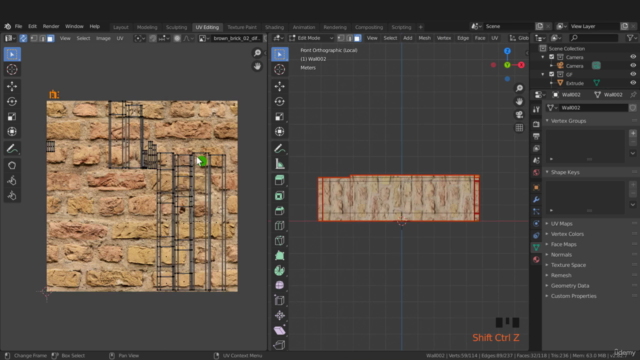Click the camera view gizmo in 3D viewport
Image resolution: width=640 pixels, height=360 pixels.
click(519, 114)
